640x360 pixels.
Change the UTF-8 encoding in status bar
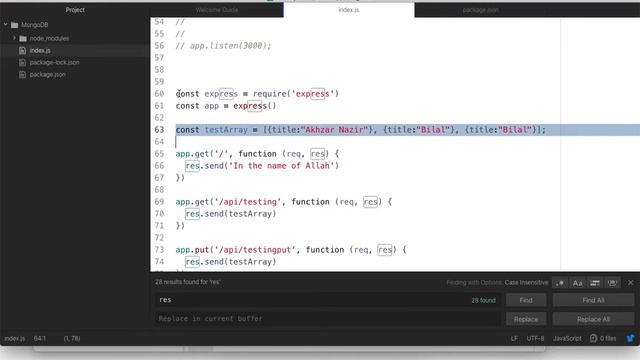pos(535,338)
